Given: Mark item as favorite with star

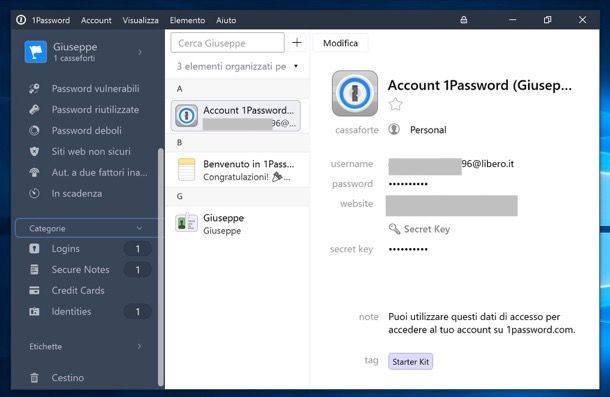Looking at the screenshot, I should tap(395, 104).
